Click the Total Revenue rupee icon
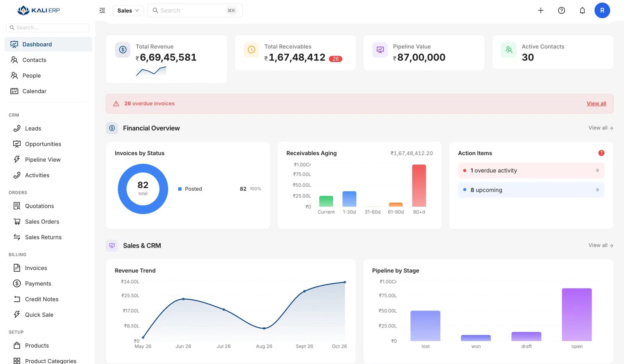 [123, 50]
